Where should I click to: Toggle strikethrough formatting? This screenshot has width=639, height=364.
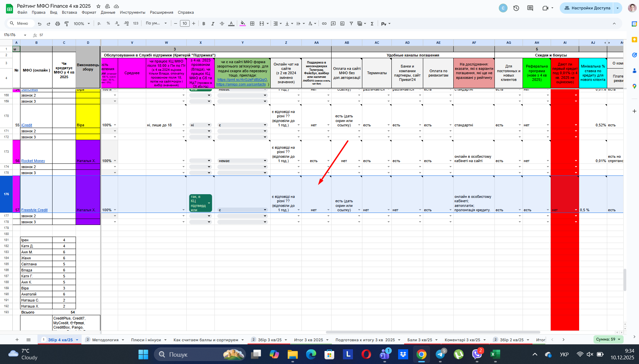pos(222,23)
